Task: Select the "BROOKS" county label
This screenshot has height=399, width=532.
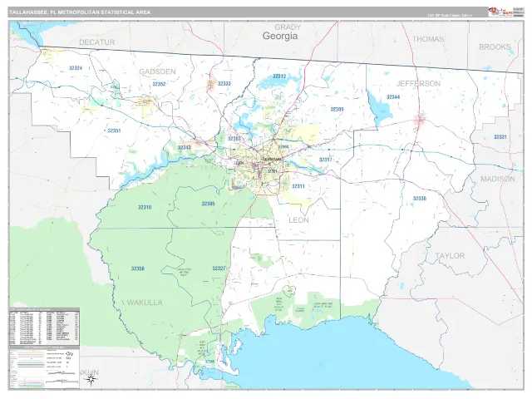Action: 495,47
